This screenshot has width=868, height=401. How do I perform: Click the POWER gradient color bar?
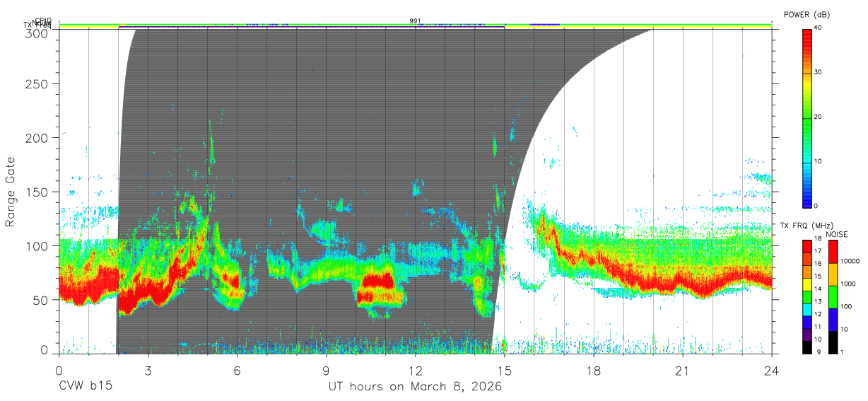click(x=807, y=118)
